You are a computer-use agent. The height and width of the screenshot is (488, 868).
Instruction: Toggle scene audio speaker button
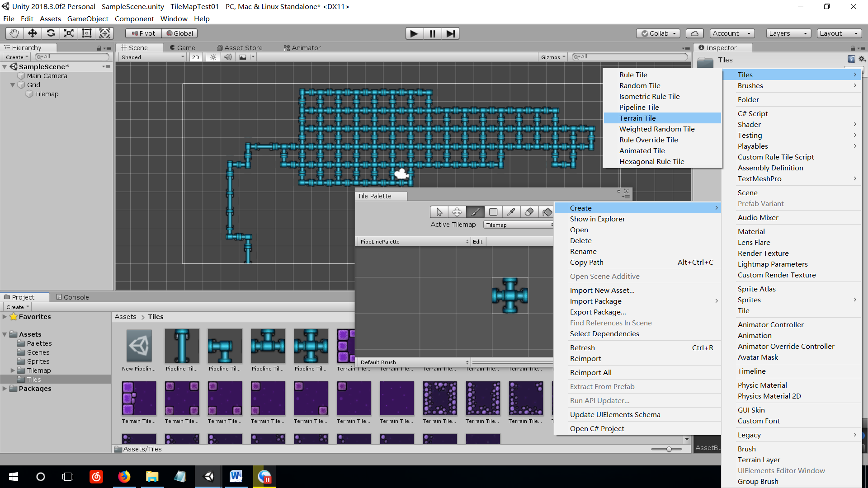[x=228, y=57]
